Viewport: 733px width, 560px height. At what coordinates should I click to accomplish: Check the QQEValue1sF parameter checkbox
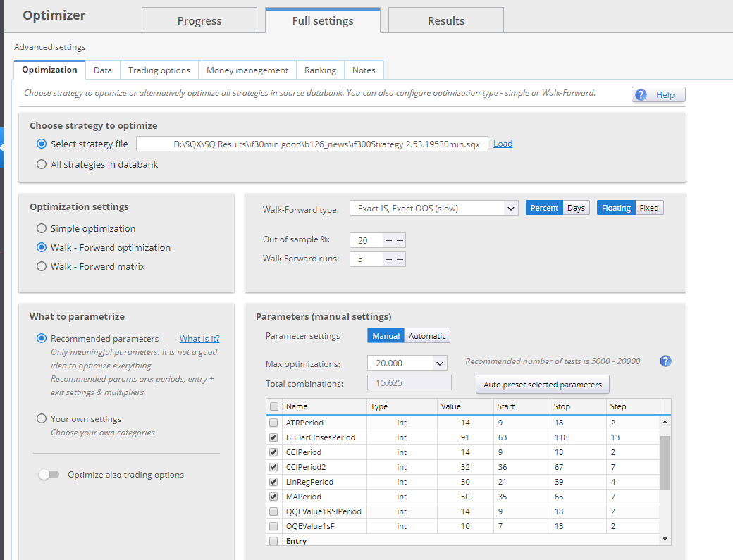pyautogui.click(x=273, y=526)
